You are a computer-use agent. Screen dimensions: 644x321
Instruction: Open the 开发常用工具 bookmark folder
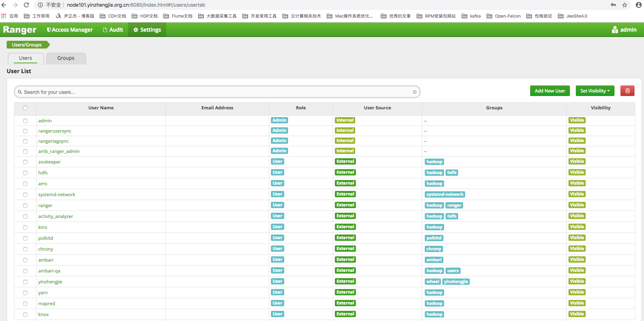(x=260, y=16)
